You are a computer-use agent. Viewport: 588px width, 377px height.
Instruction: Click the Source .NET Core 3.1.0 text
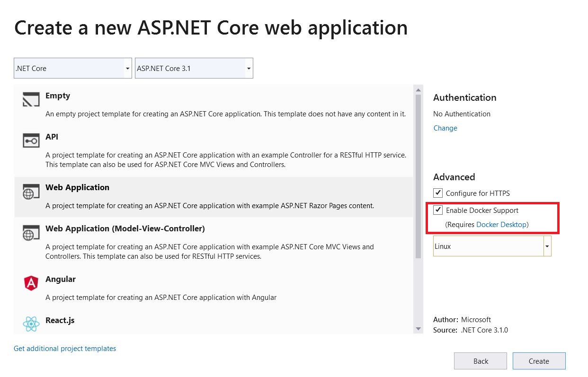coord(471,330)
